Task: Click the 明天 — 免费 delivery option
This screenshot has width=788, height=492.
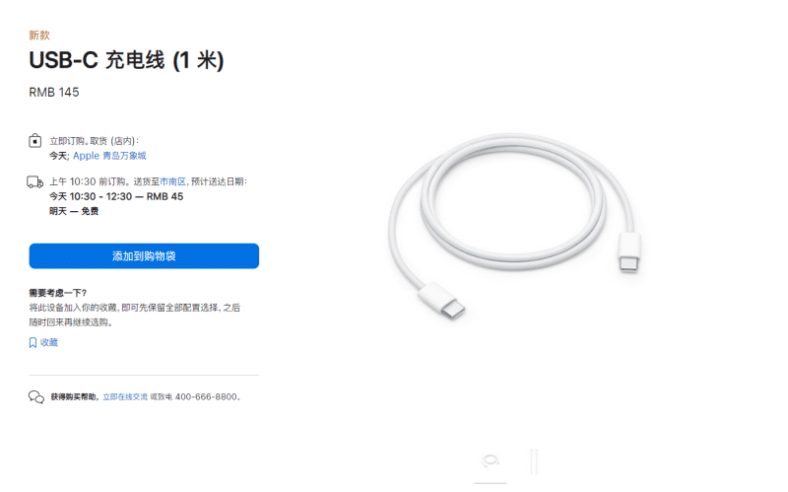Action: point(74,212)
